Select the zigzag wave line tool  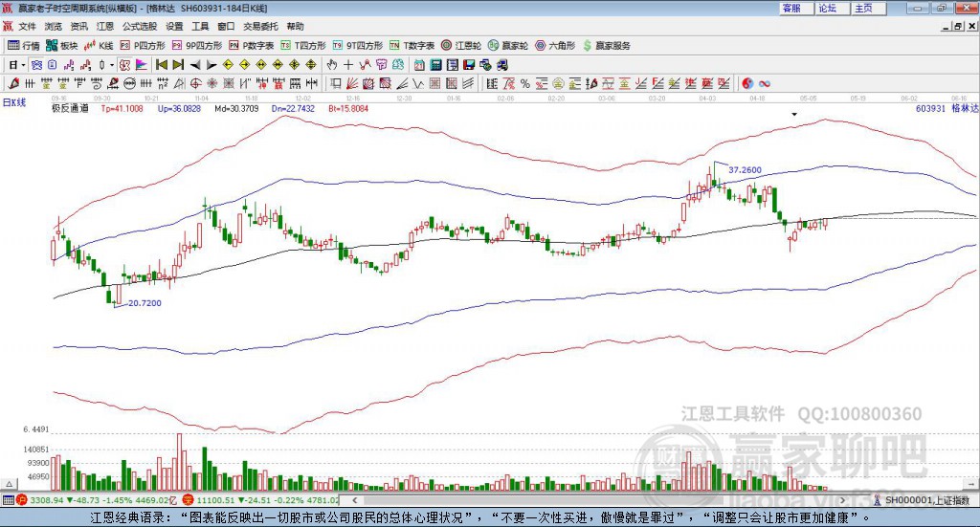pos(417,83)
